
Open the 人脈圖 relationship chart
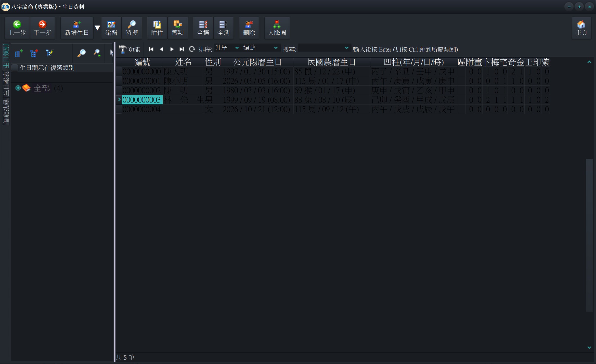[x=277, y=28]
